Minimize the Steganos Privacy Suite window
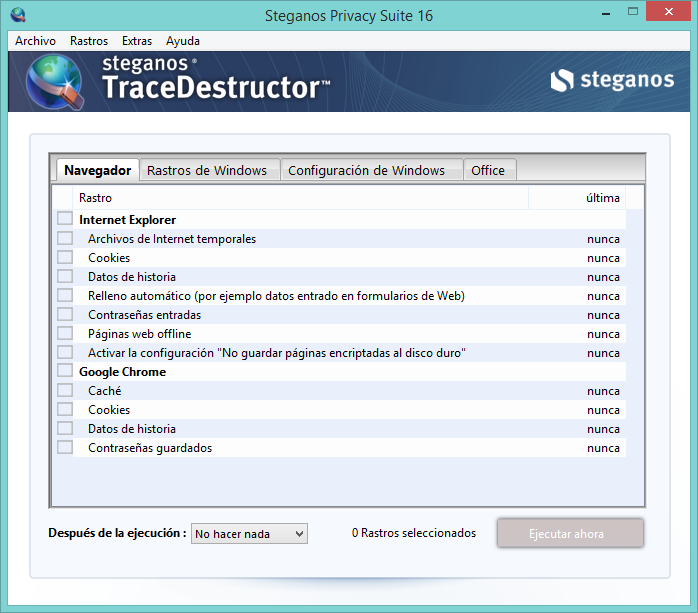The height and width of the screenshot is (613, 698). [x=605, y=13]
